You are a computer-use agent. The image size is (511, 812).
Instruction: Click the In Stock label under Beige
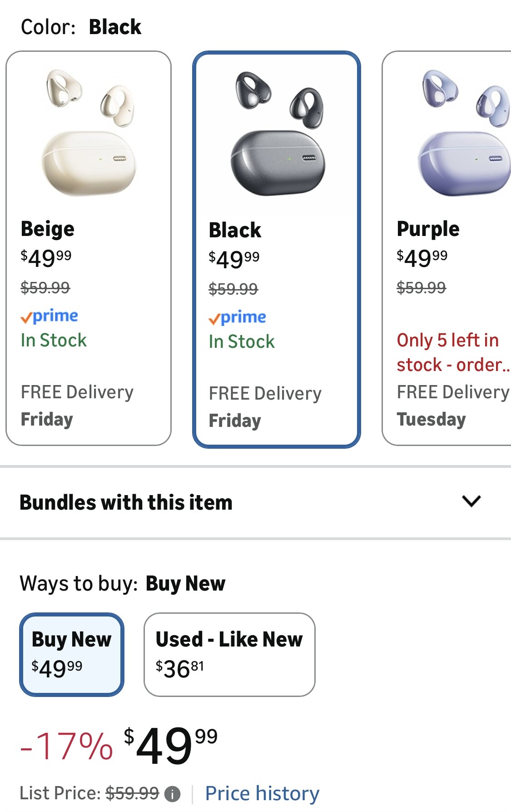click(x=54, y=340)
